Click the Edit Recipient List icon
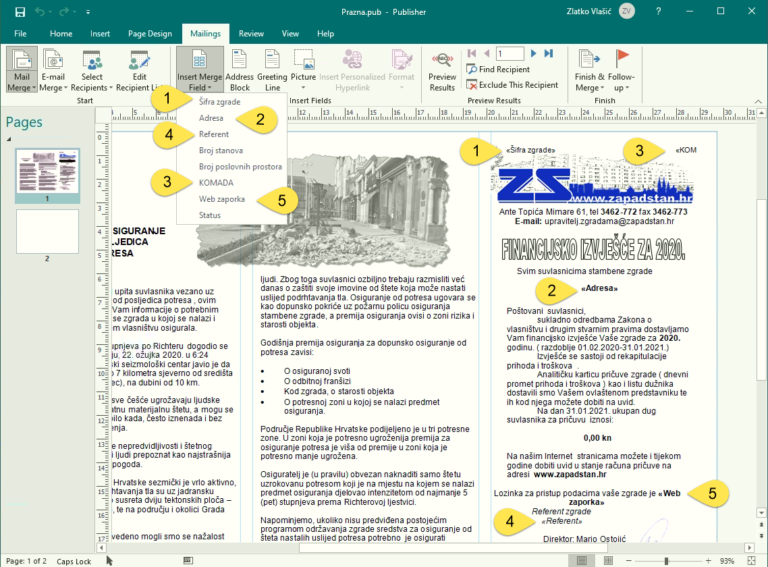The width and height of the screenshot is (768, 567). (x=140, y=66)
